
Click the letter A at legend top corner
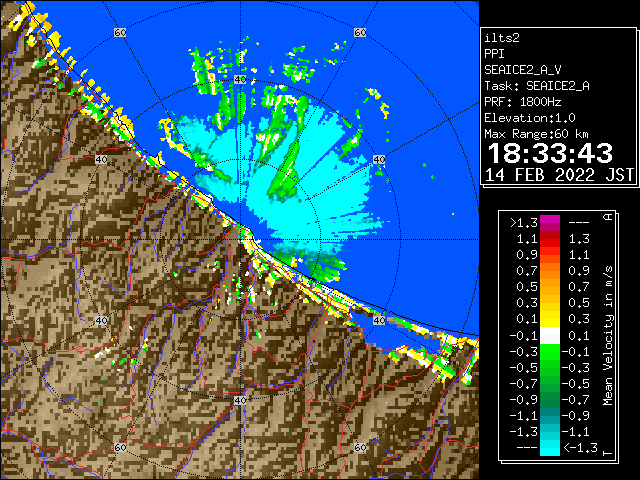coord(608,216)
